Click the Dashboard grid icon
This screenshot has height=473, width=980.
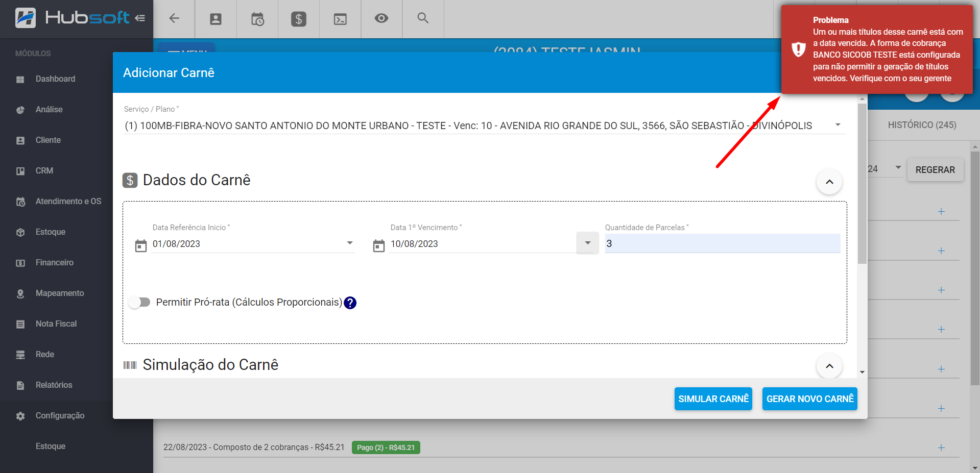(20, 80)
